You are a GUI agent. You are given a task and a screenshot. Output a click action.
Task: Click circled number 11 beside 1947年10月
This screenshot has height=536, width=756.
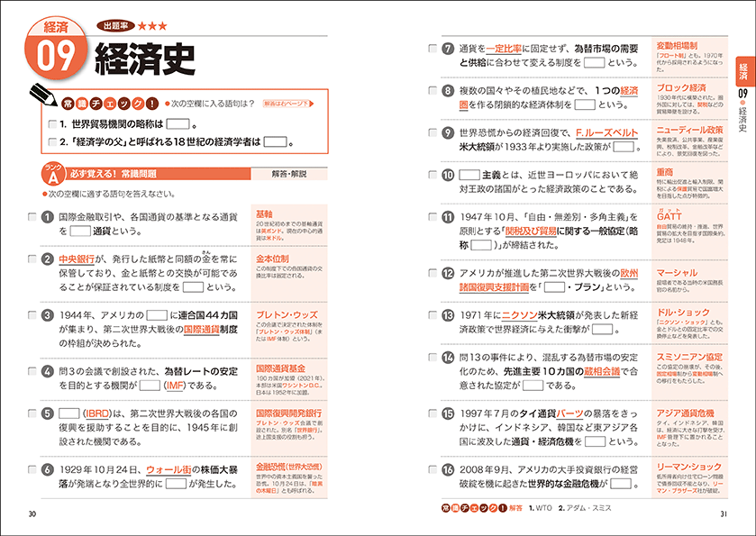click(x=448, y=217)
